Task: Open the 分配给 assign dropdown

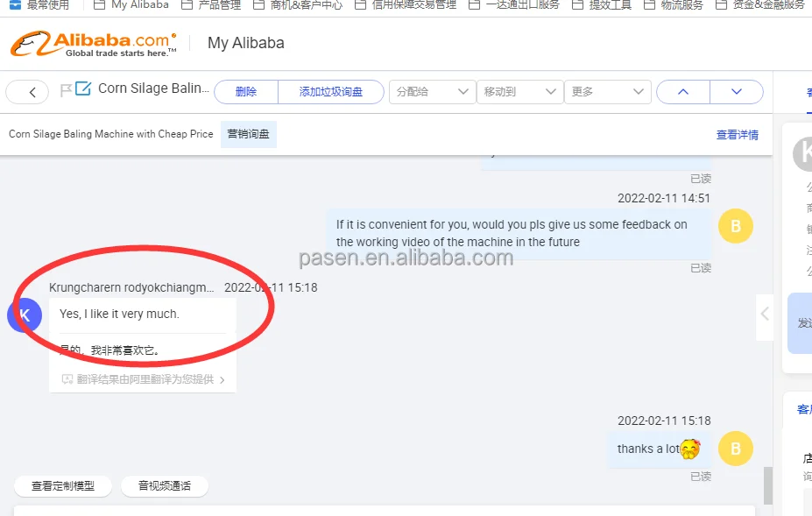Action: coord(433,92)
